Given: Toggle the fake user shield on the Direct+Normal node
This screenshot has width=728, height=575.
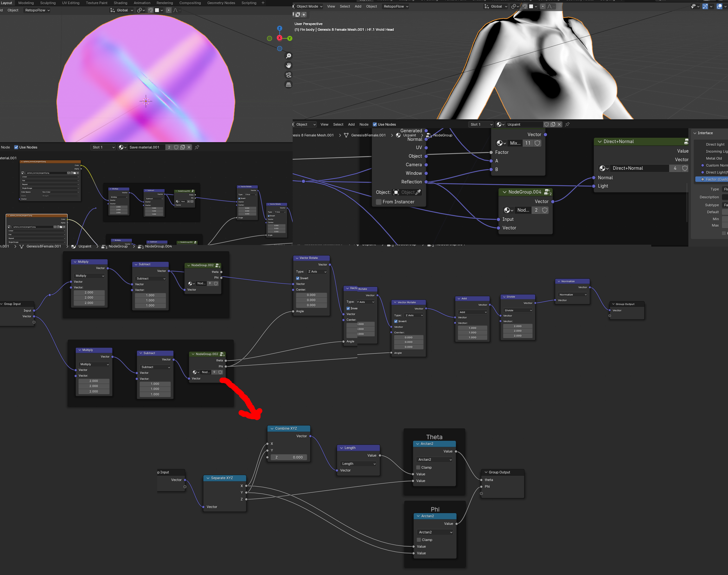Looking at the screenshot, I should click(x=685, y=168).
